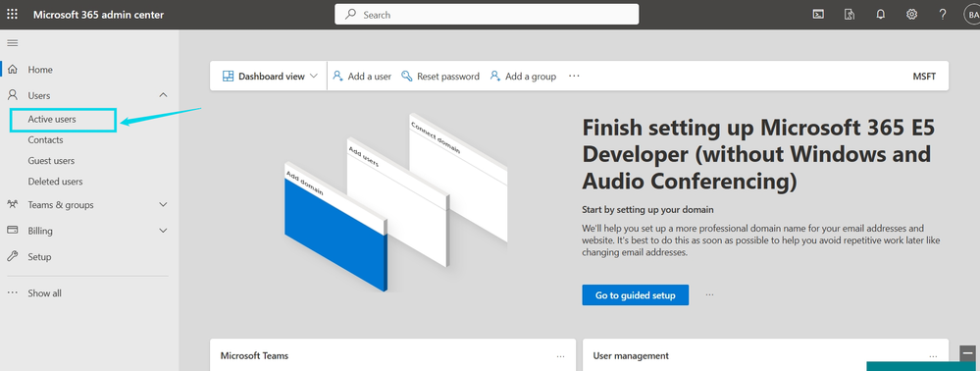Screen dimensions: 980x371
Task: Open the settings gear icon
Action: [912, 15]
